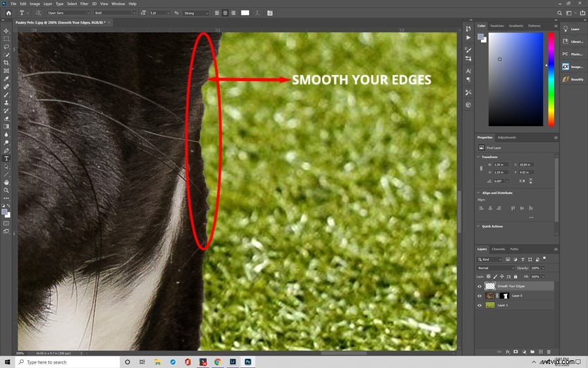
Task: Select the Zoom tool
Action: pos(7,190)
